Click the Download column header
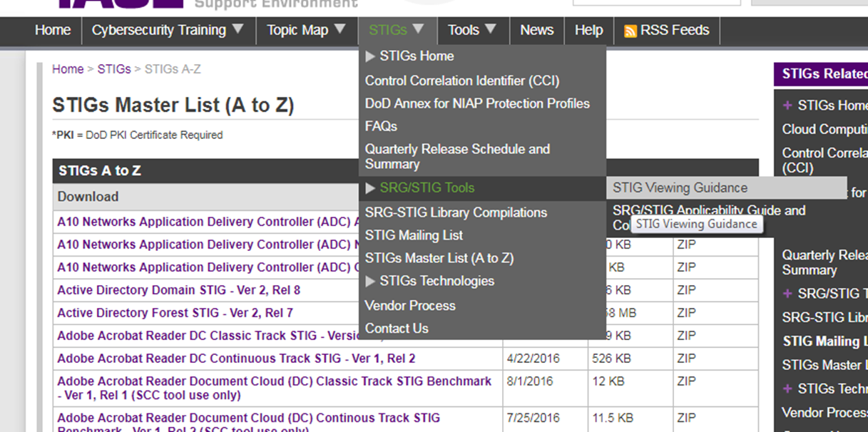The height and width of the screenshot is (432, 868). pos(88,197)
